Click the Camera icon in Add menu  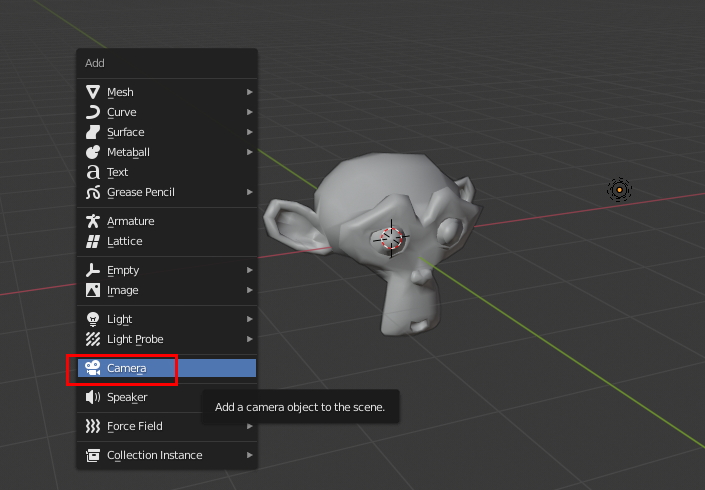pyautogui.click(x=93, y=368)
